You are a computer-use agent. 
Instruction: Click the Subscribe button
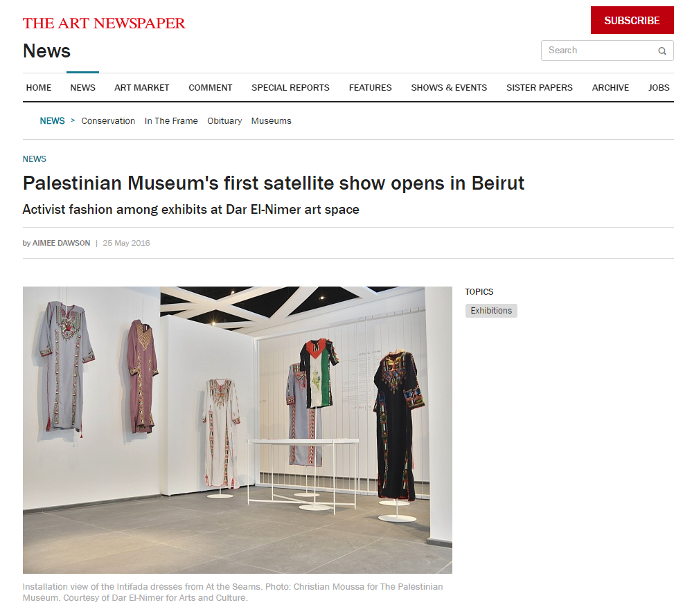(632, 20)
